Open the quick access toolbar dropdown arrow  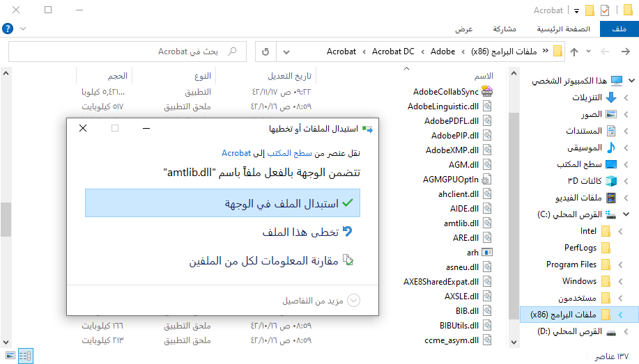tap(577, 11)
